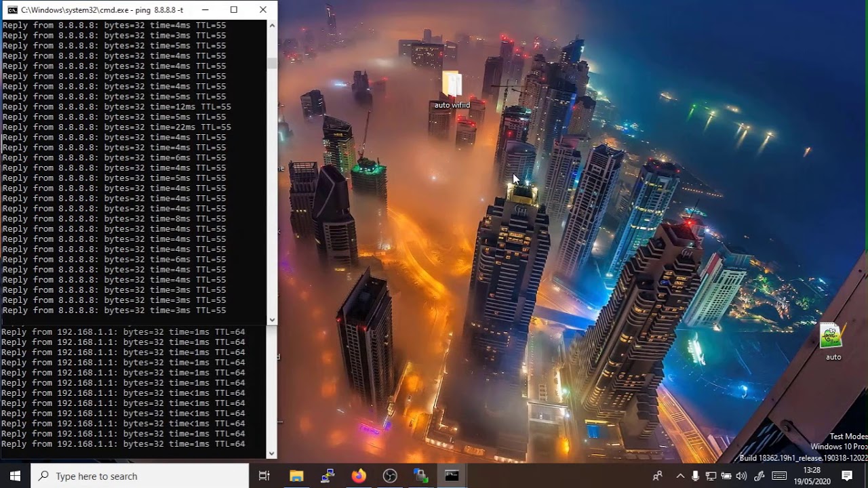Click the scrollbar thumb in the 8.8.8.8 window
Viewport: 868px width, 488px height.
click(272, 63)
